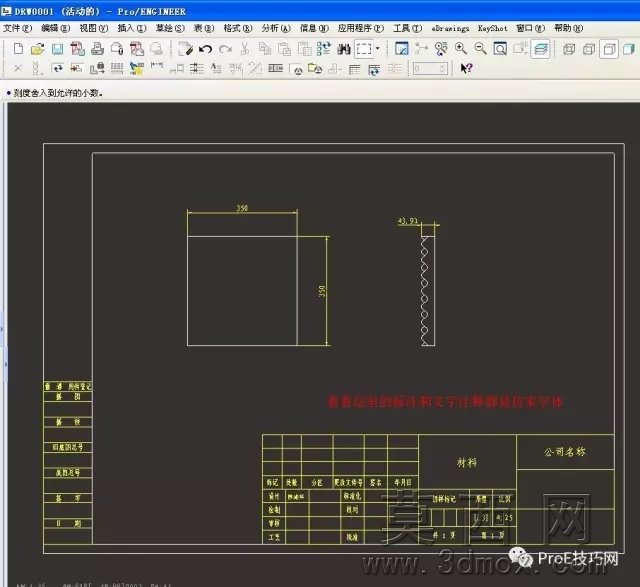640x587 pixels.
Task: Click the Regenerate/update view icon with arrows
Action: 57,68
